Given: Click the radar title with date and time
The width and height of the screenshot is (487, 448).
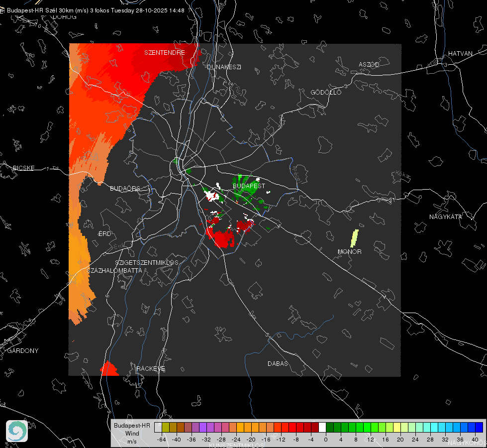Looking at the screenshot, I should pos(96,10).
